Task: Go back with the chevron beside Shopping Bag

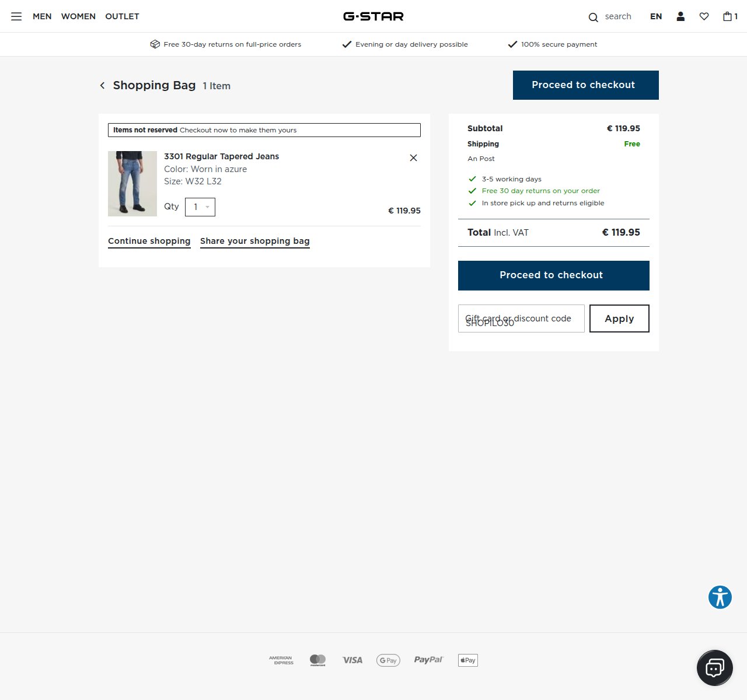Action: 102,85
